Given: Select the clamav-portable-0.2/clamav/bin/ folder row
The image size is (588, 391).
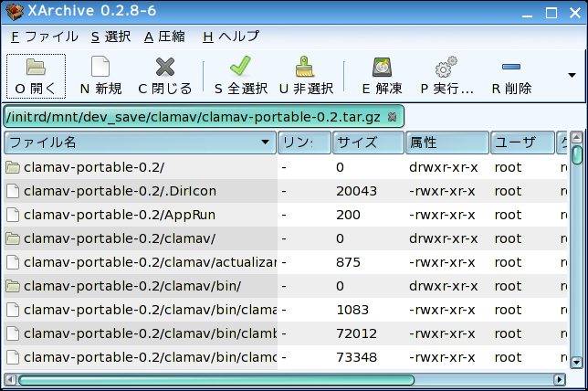Looking at the screenshot, I should click(286, 286).
